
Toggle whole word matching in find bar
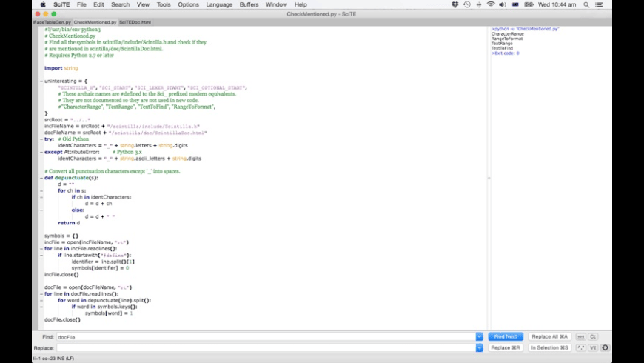580,336
